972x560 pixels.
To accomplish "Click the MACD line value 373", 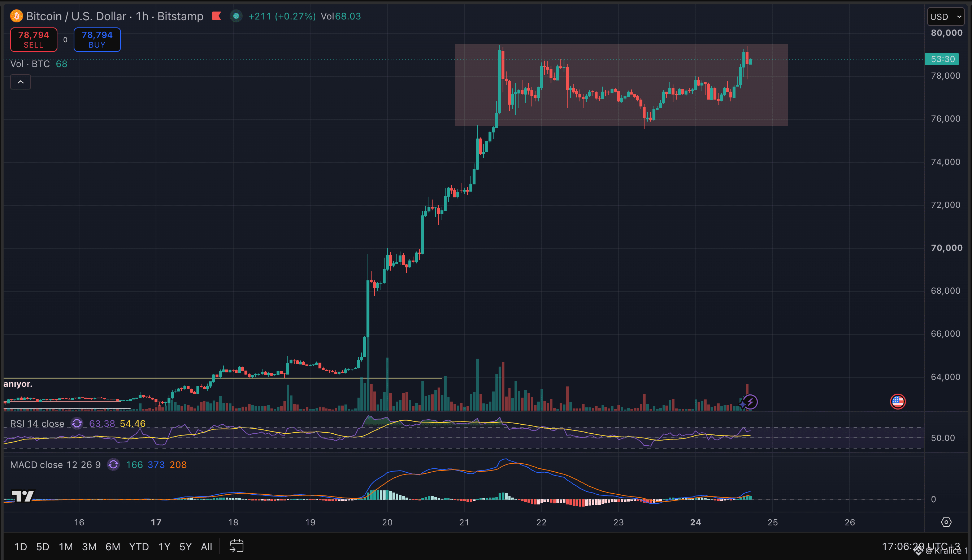I will tap(156, 465).
